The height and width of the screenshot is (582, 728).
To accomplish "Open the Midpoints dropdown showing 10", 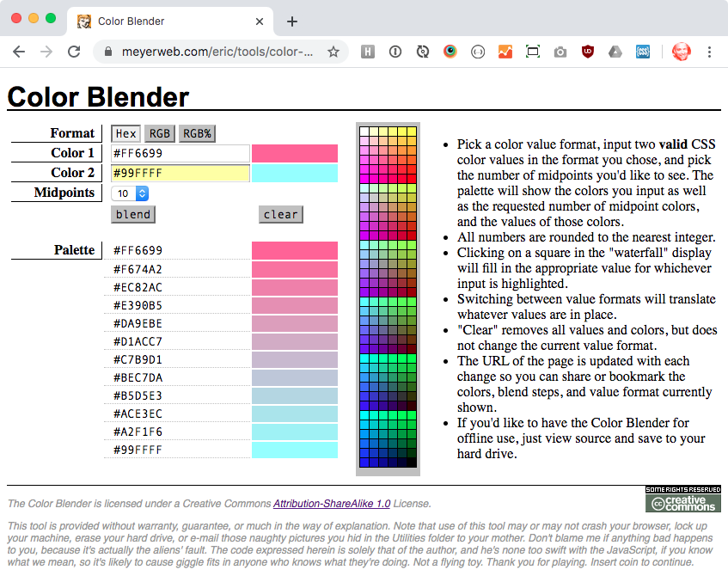I will click(130, 193).
